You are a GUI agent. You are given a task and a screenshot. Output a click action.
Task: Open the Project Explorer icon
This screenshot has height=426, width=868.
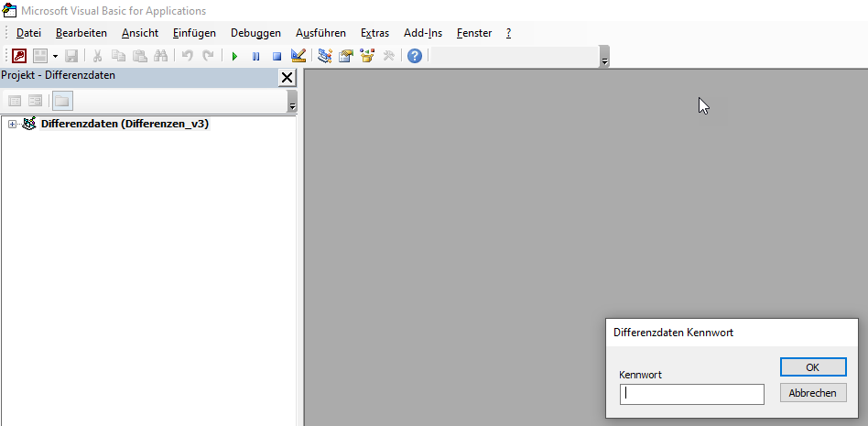325,56
